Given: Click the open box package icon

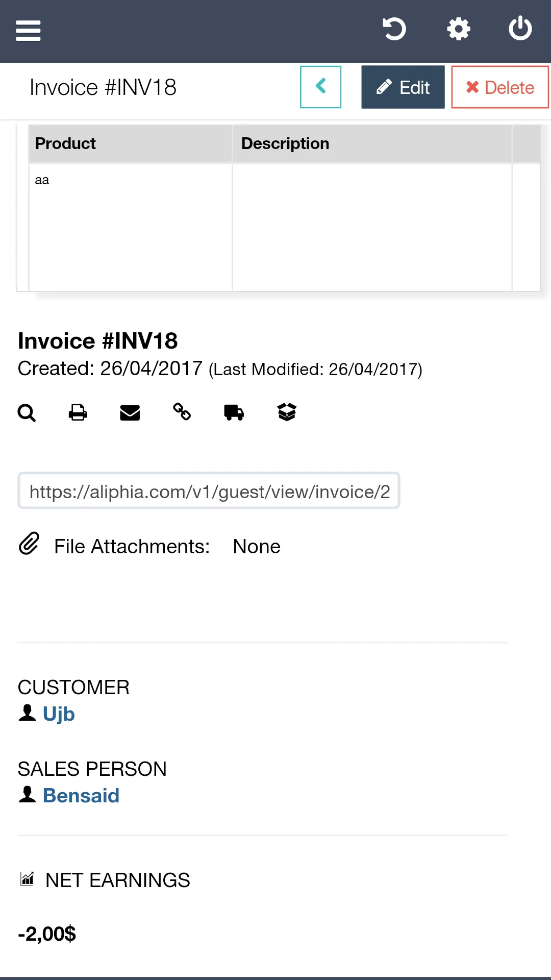Looking at the screenshot, I should [287, 412].
